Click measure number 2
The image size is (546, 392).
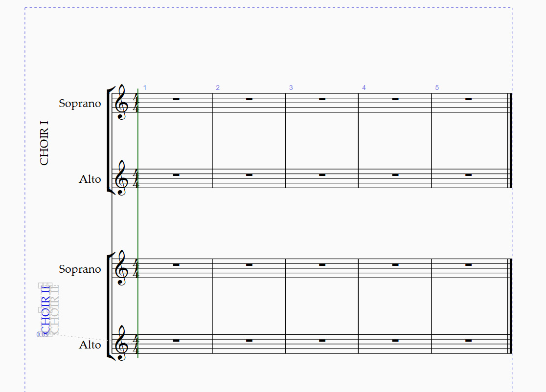(x=218, y=87)
